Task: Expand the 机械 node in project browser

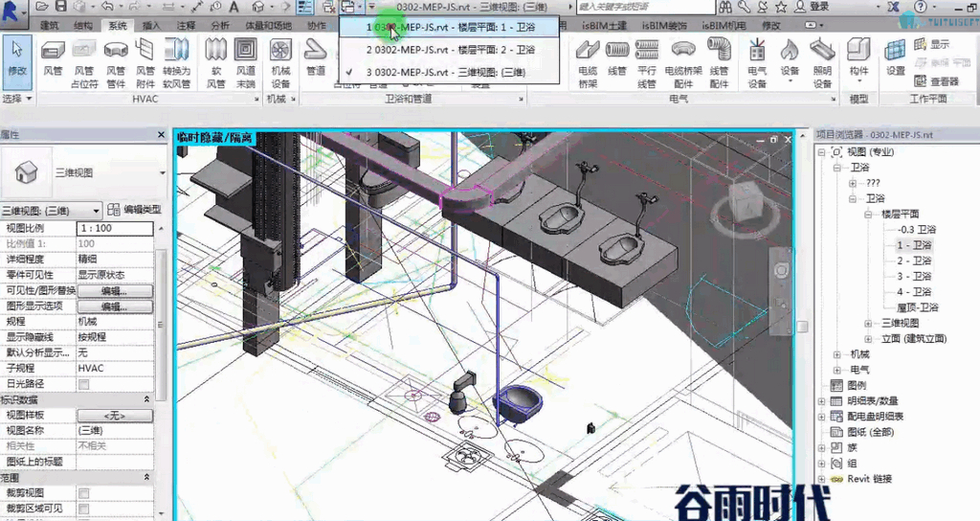Action: click(x=836, y=354)
